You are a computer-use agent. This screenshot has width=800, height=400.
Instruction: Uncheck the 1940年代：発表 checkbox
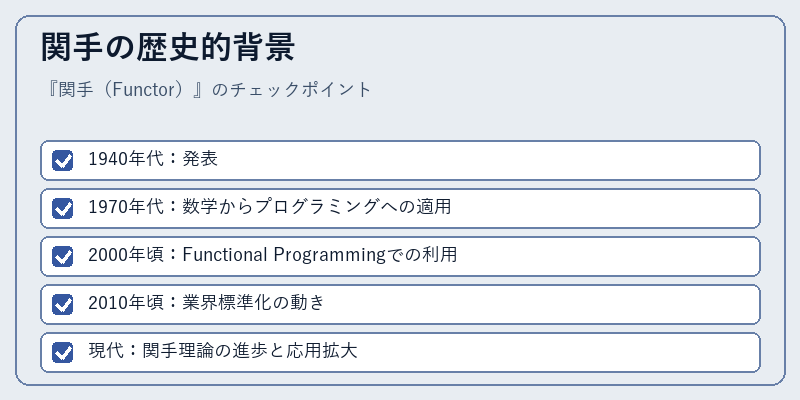(63, 160)
